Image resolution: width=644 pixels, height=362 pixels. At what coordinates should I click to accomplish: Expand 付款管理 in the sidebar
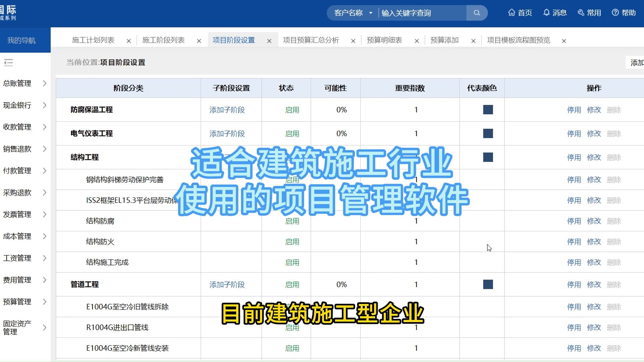click(25, 171)
